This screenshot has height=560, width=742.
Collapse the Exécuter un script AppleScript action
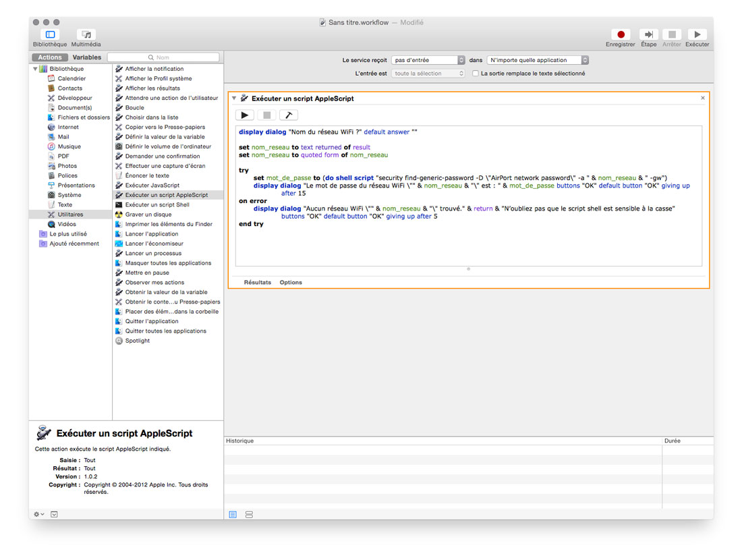point(234,98)
